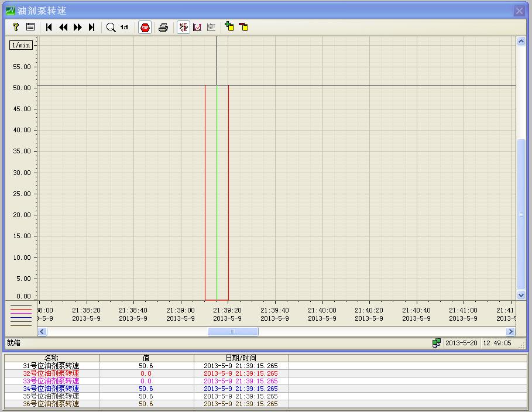
Task: Print the trend chart
Action: 163,27
